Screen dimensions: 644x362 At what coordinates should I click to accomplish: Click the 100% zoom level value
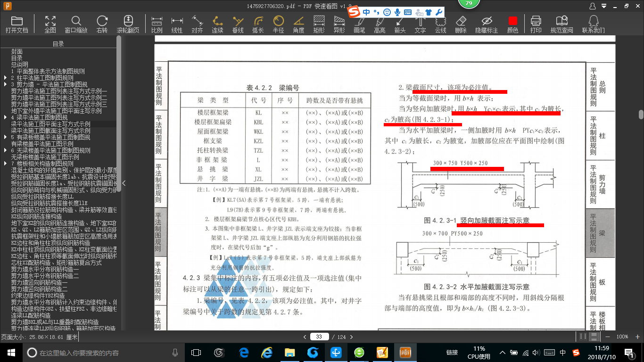tap(622, 337)
